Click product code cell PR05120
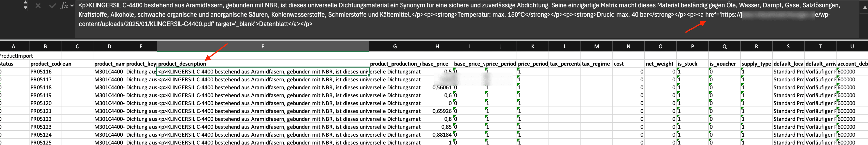Screen dimensions: 868x145 click(x=45, y=103)
